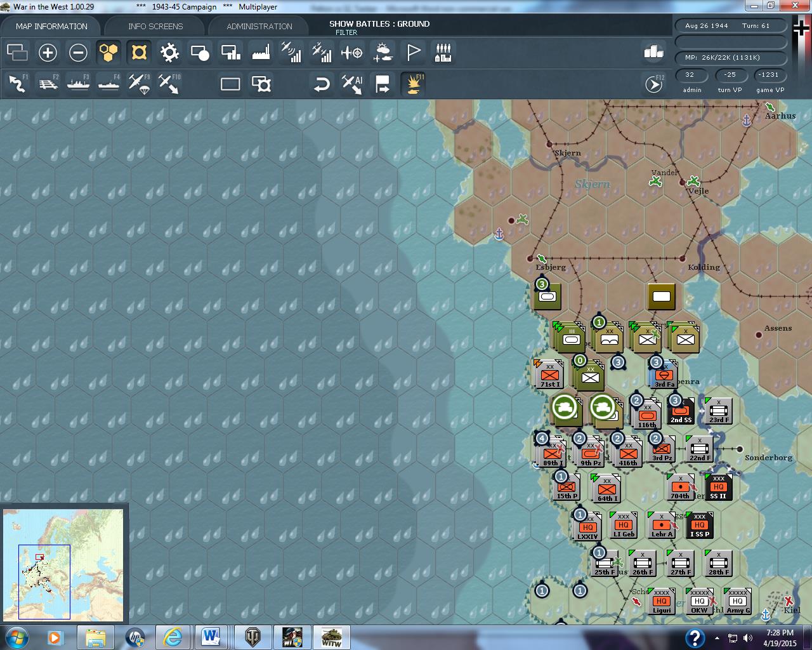Select the Army G headquarters counter
The height and width of the screenshot is (650, 812).
click(x=737, y=600)
